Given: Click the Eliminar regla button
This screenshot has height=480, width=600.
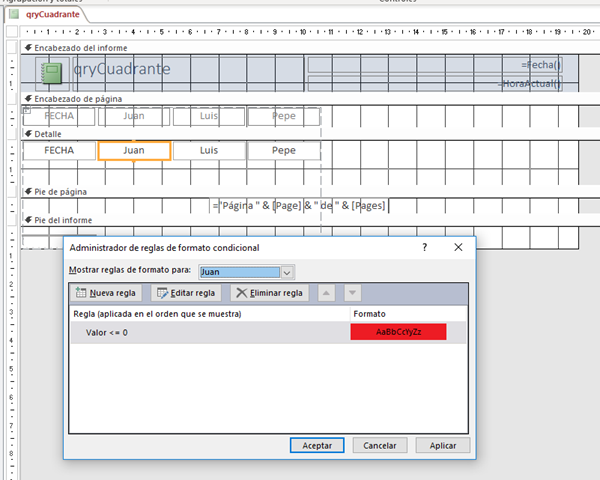Looking at the screenshot, I should coord(269,293).
